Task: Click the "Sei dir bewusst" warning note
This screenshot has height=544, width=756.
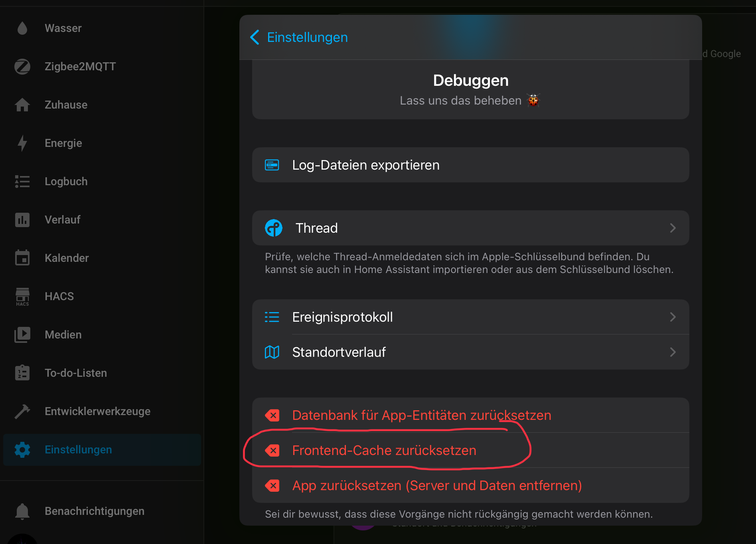Action: pos(459,514)
